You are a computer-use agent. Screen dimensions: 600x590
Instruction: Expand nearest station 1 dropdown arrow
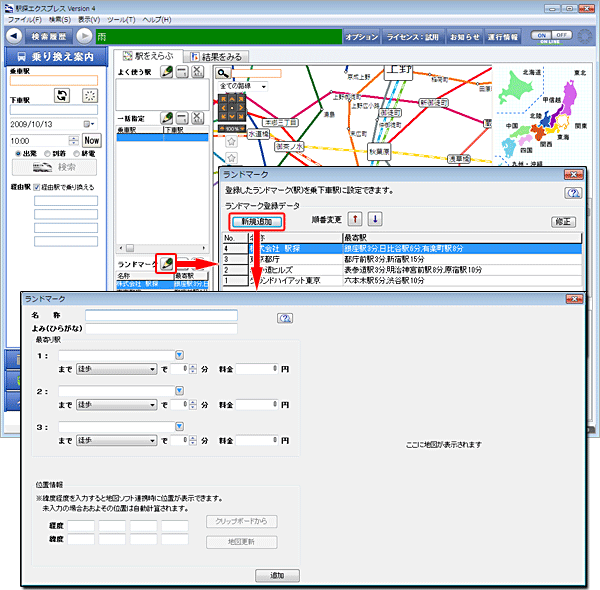(x=179, y=354)
